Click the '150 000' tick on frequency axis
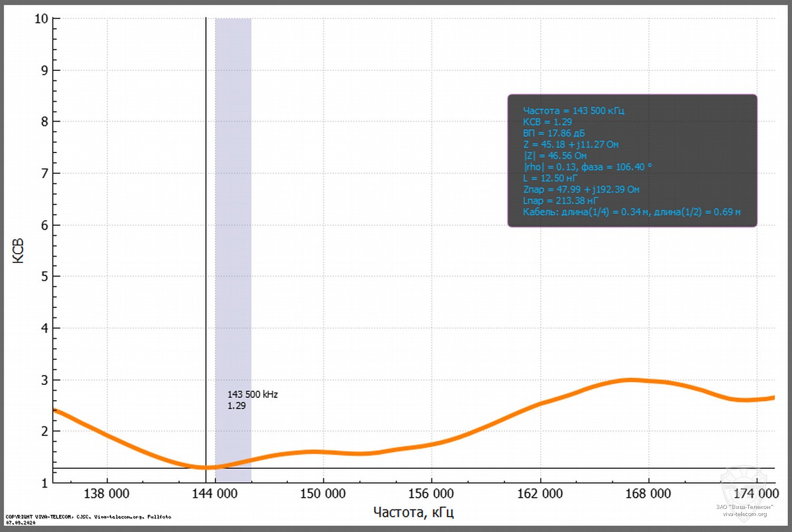This screenshot has height=532, width=792. tap(323, 494)
